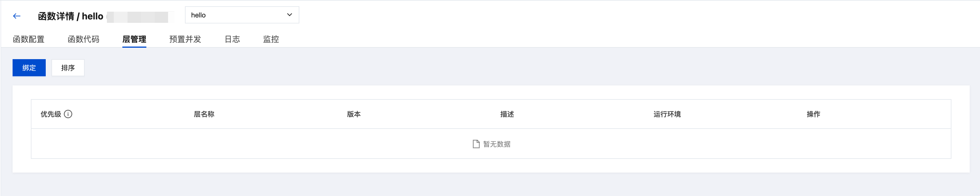Click the 运行环境 column header
The height and width of the screenshot is (196, 980).
pos(667,114)
